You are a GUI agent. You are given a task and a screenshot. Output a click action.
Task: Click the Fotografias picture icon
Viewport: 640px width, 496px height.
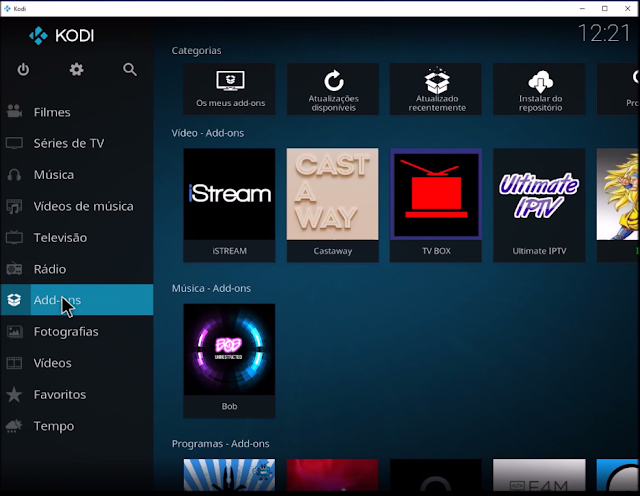[14, 331]
